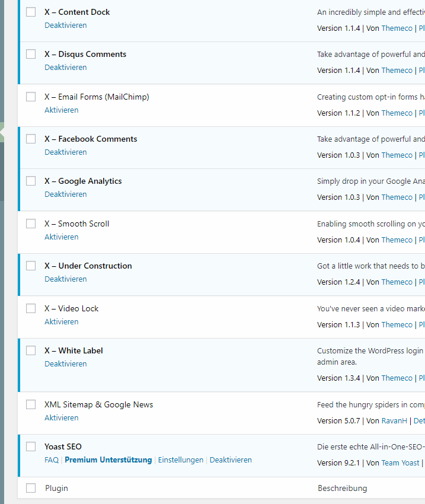
Task: Click Aktivieren under XML Sitemap & Google News
Action: pos(61,418)
